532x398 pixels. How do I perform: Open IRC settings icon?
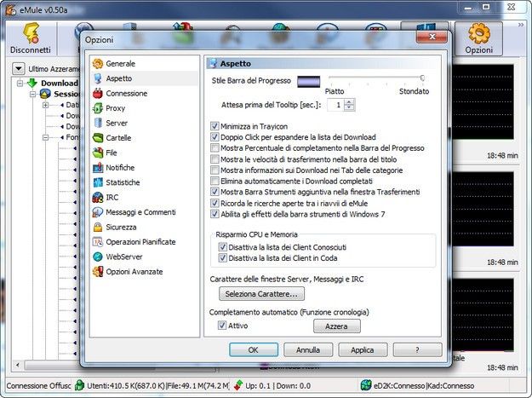coord(98,198)
